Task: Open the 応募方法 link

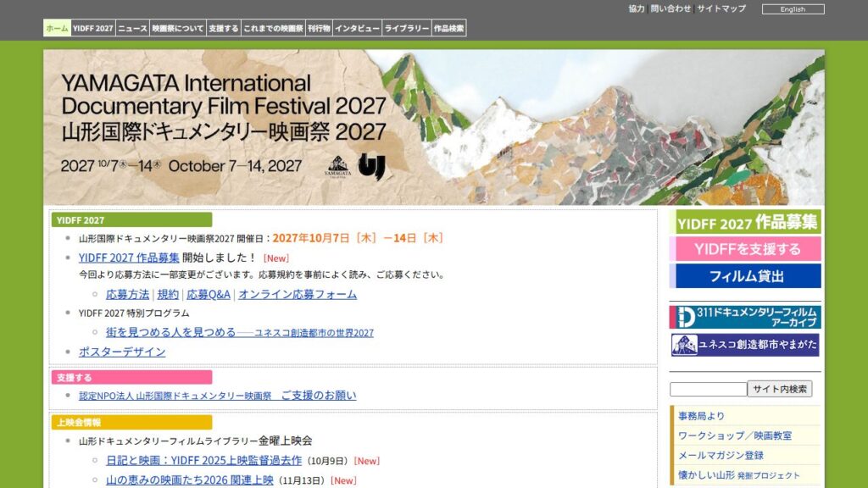Action: (x=127, y=294)
